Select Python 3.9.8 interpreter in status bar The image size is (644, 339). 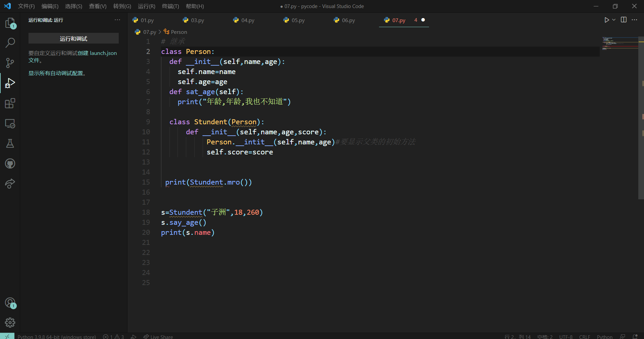[x=57, y=336]
